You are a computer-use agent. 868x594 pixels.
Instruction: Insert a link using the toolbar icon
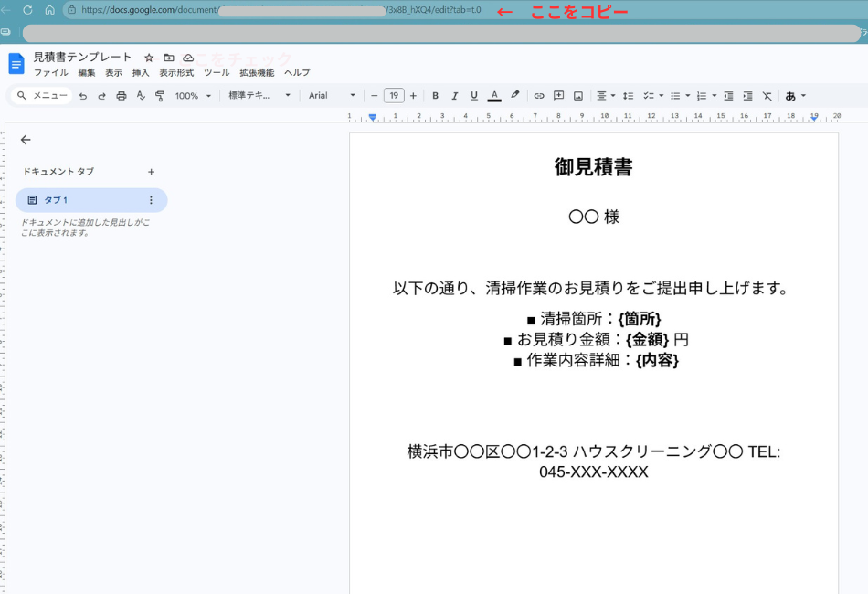[538, 95]
